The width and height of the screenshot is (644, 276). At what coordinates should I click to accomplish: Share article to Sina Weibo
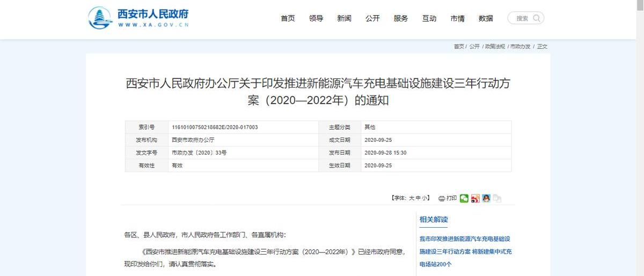(475, 198)
